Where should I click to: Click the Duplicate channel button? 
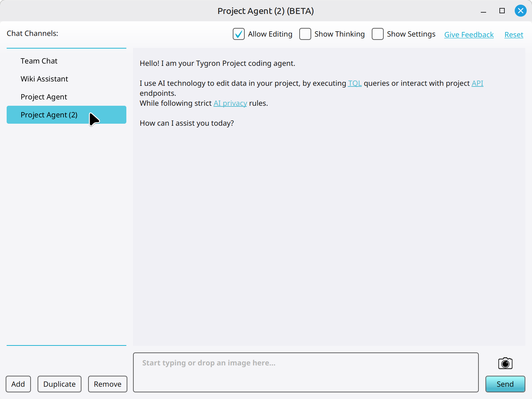click(x=60, y=384)
